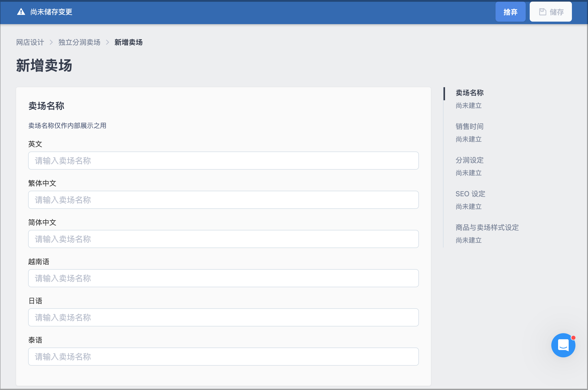Open the chat support bubble

pos(563,345)
